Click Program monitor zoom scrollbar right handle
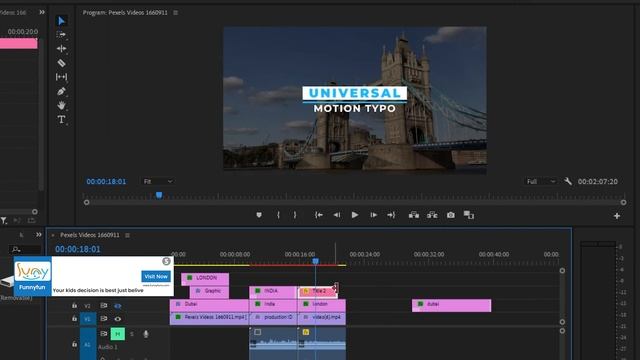 623,202
